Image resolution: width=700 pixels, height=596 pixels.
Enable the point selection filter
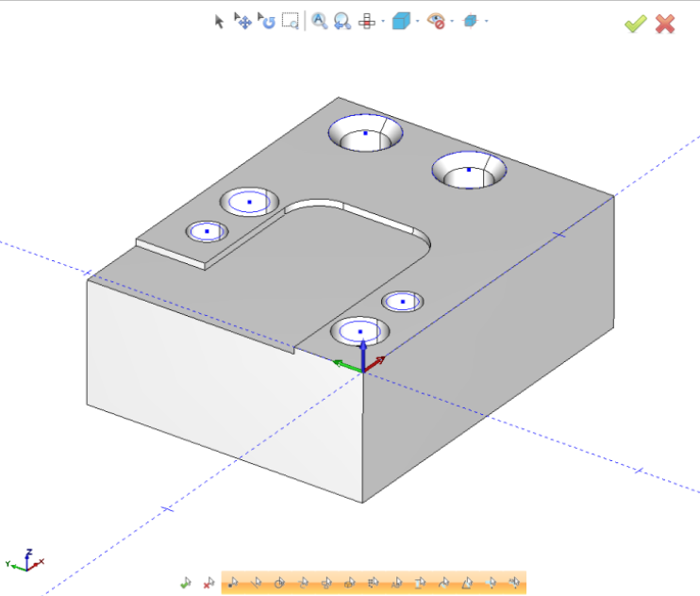[x=233, y=583]
